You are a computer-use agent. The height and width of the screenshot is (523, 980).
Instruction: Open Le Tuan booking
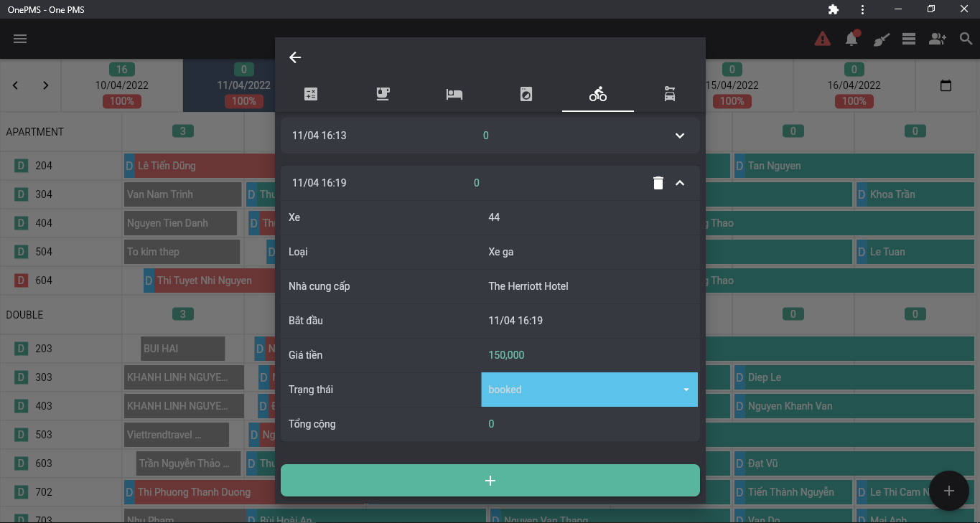click(915, 252)
